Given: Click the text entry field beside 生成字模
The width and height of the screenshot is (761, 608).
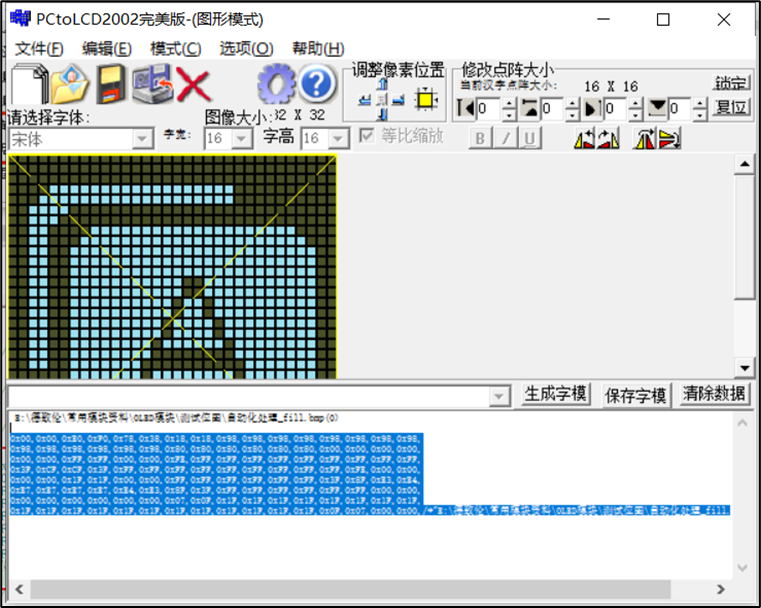Looking at the screenshot, I should point(249,397).
